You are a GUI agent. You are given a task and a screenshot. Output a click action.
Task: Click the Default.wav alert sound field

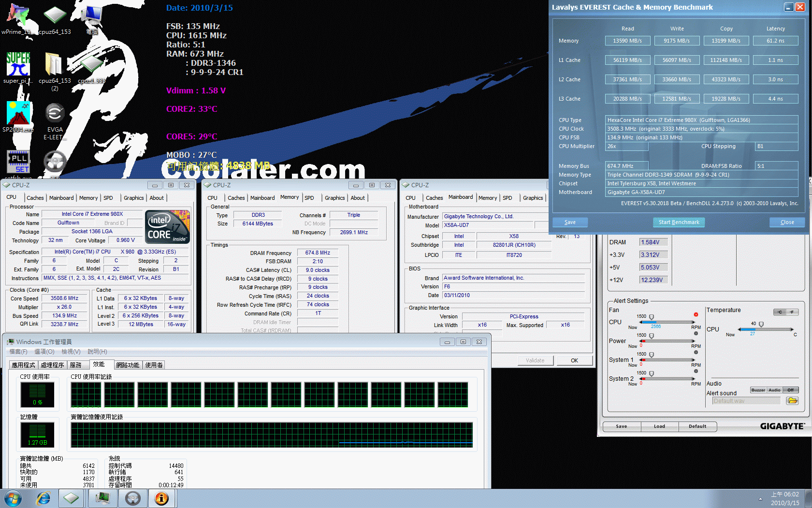pos(746,401)
